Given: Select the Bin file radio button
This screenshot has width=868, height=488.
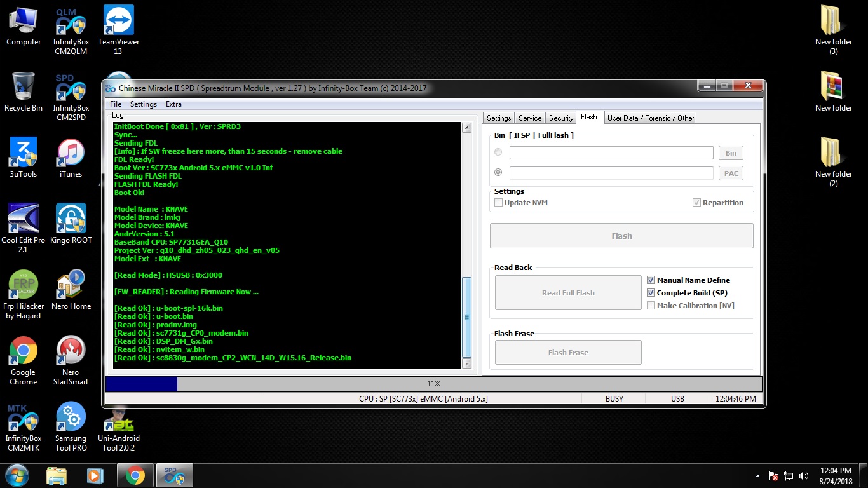Looking at the screenshot, I should (x=498, y=152).
